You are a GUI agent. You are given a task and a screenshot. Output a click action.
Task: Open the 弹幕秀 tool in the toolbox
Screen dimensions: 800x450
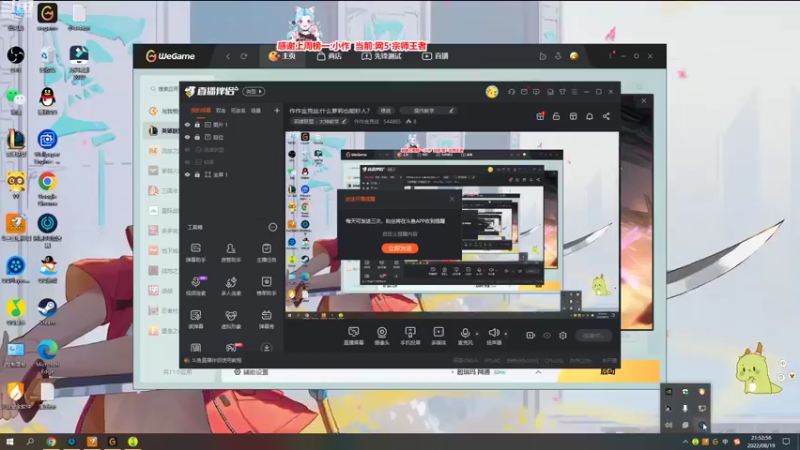[266, 319]
